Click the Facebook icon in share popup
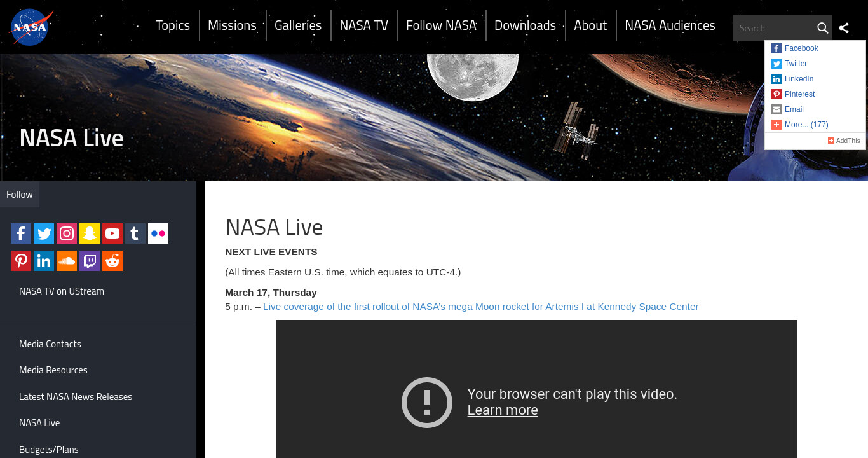The image size is (868, 458). click(x=776, y=48)
